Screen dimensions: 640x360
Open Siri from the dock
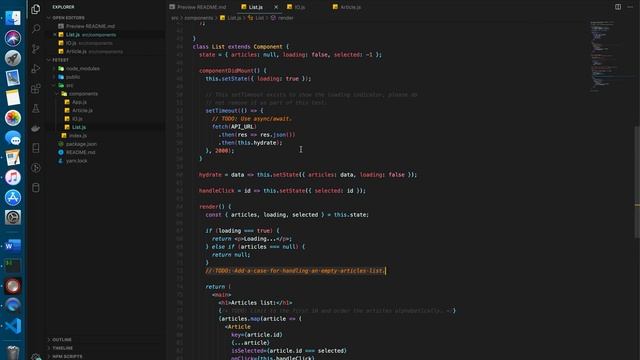point(13,38)
